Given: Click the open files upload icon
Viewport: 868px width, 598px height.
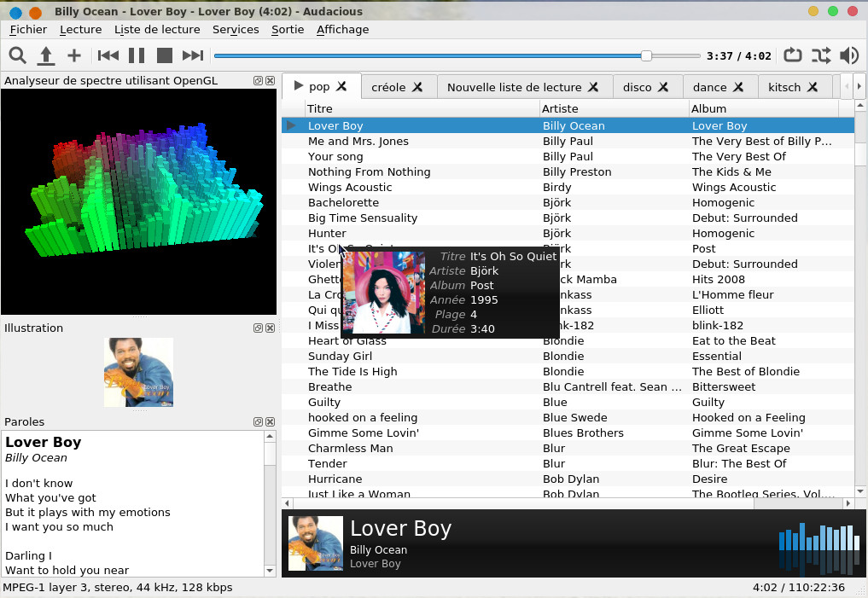Looking at the screenshot, I should click(x=46, y=56).
